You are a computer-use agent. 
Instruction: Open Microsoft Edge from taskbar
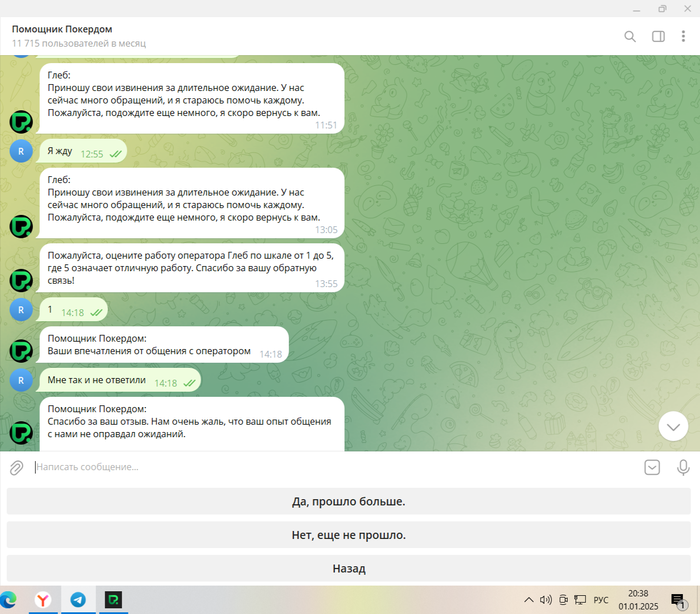click(x=8, y=600)
